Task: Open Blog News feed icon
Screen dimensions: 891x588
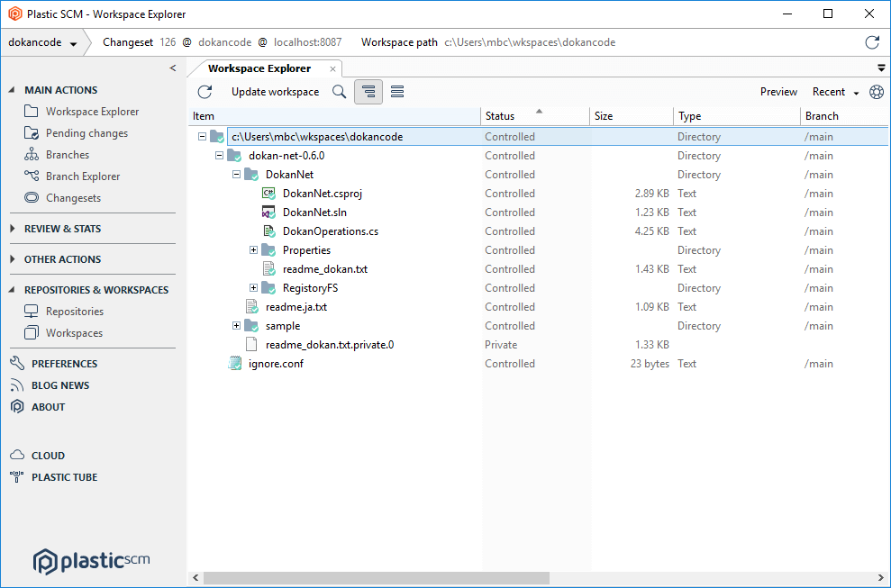Action: coord(17,385)
